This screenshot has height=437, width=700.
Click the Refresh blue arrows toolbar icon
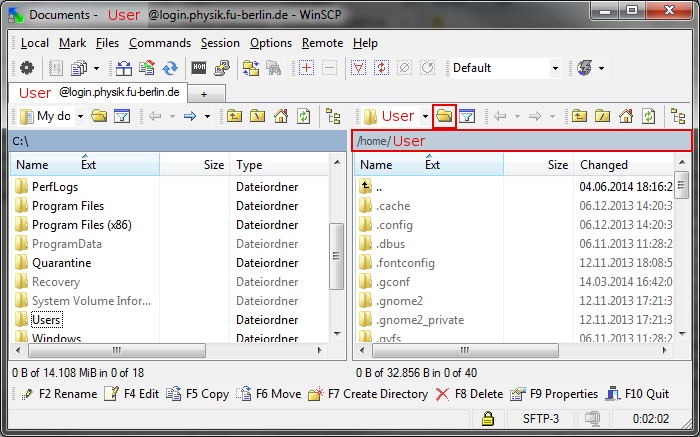pos(170,68)
